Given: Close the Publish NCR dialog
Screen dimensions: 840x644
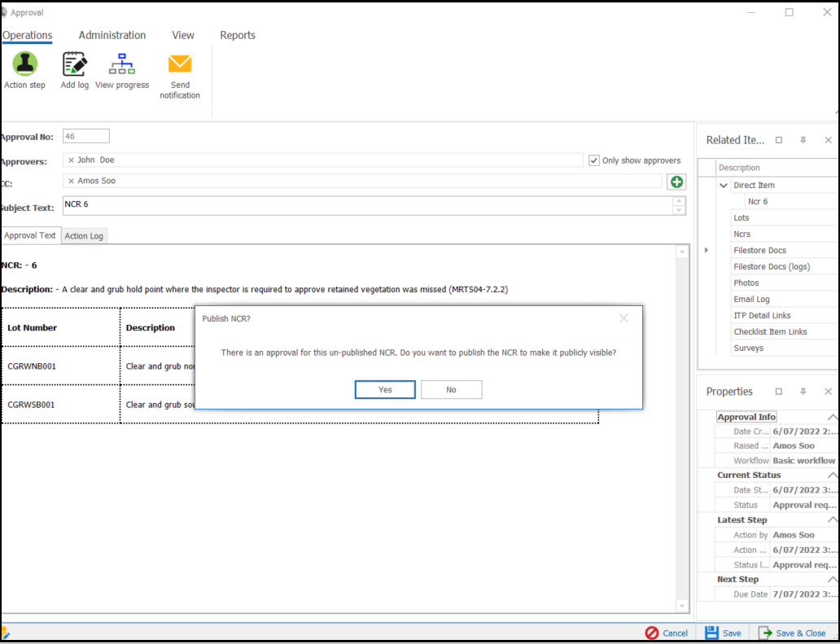Looking at the screenshot, I should click(623, 318).
